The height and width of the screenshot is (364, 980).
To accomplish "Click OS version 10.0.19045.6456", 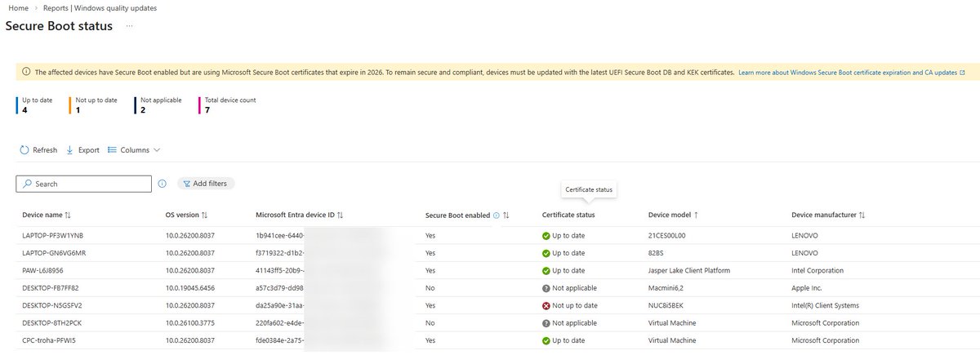I will (x=189, y=288).
